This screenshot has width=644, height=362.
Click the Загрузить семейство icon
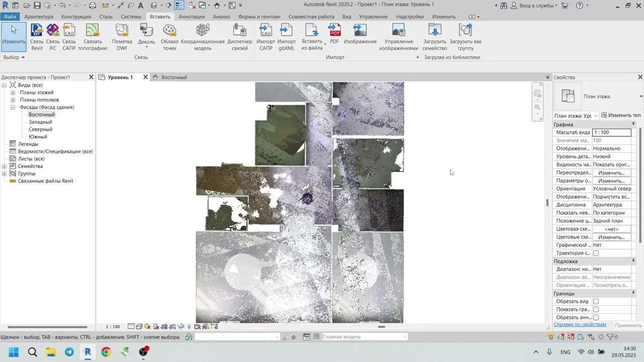click(435, 37)
